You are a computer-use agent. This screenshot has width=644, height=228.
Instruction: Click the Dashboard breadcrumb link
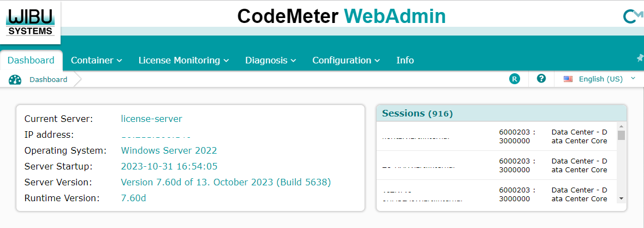(x=49, y=80)
